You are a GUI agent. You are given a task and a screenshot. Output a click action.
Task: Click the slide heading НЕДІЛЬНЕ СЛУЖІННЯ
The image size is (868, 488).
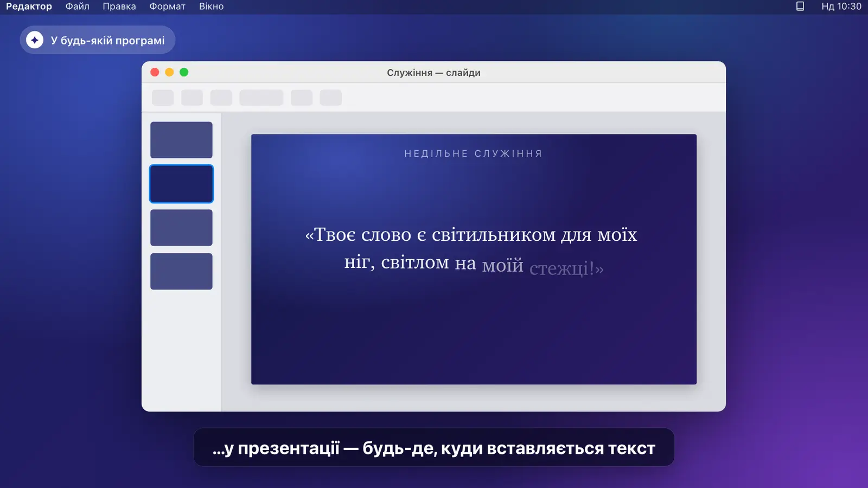tap(473, 153)
